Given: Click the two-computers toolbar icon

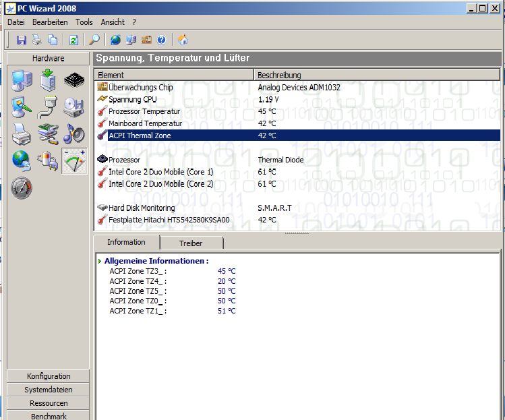Looking at the screenshot, I should pyautogui.click(x=131, y=40).
